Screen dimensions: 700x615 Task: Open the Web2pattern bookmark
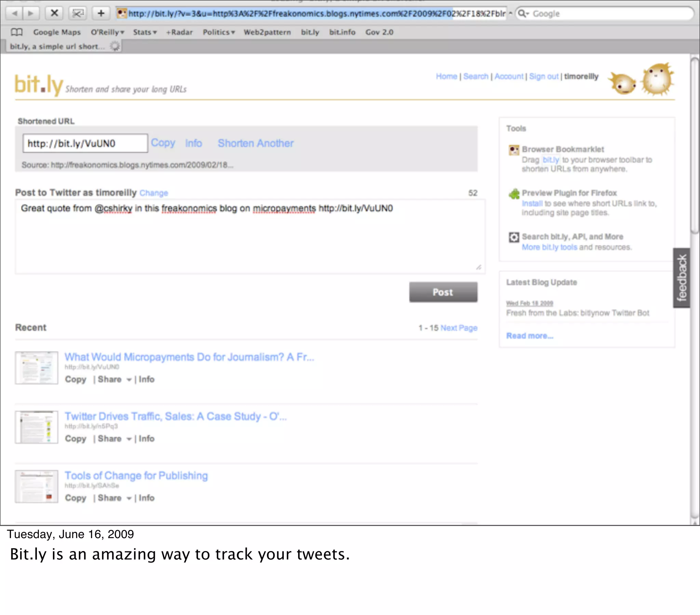pyautogui.click(x=267, y=32)
